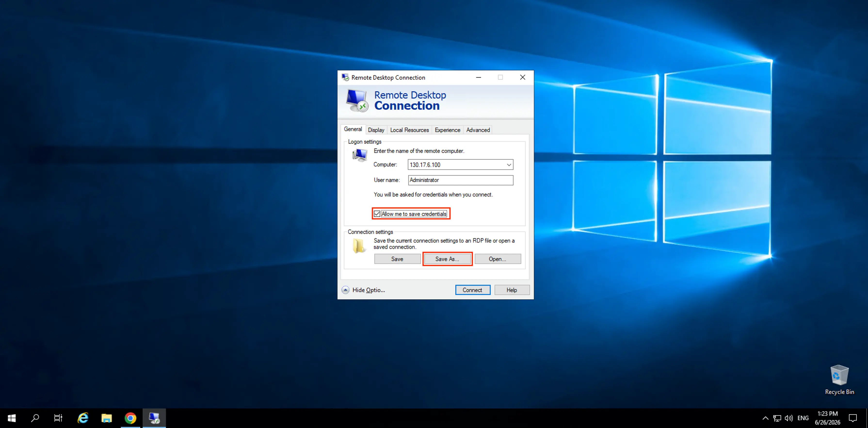Screen dimensions: 868x428
Task: Open the Windows Start menu
Action: click(11, 418)
